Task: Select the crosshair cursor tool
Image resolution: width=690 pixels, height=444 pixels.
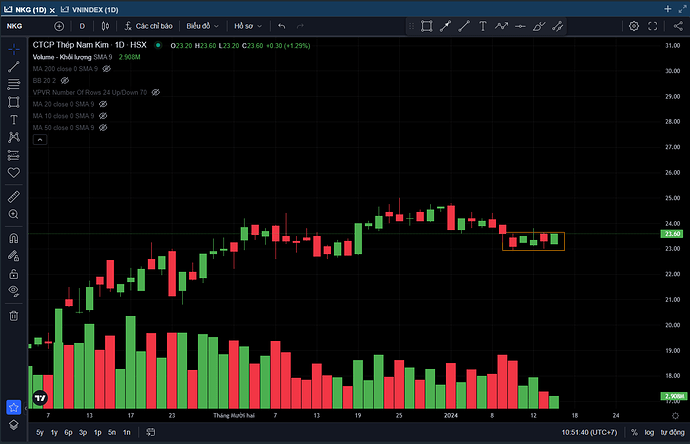Action: pyautogui.click(x=14, y=49)
